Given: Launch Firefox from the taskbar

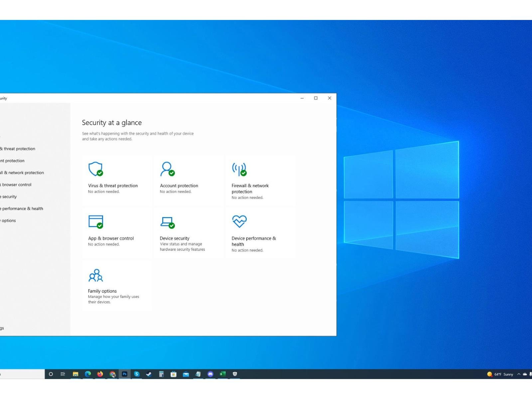Looking at the screenshot, I should pyautogui.click(x=100, y=374).
